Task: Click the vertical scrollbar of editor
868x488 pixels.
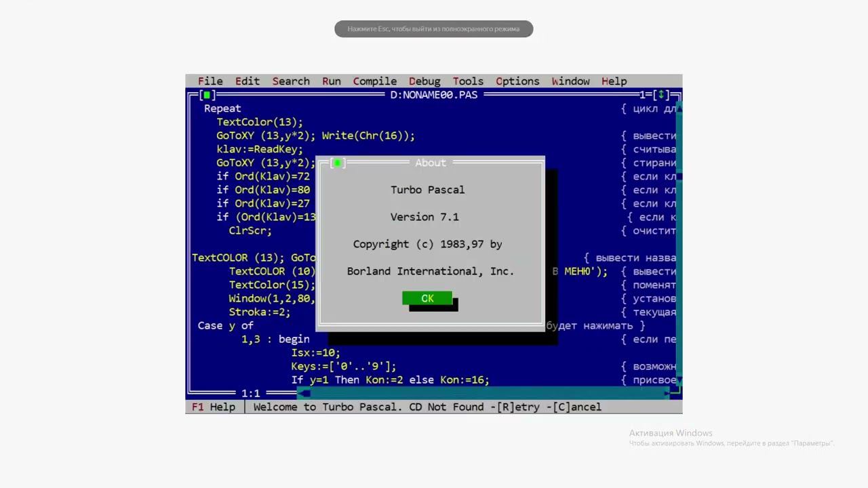Action: [x=679, y=244]
